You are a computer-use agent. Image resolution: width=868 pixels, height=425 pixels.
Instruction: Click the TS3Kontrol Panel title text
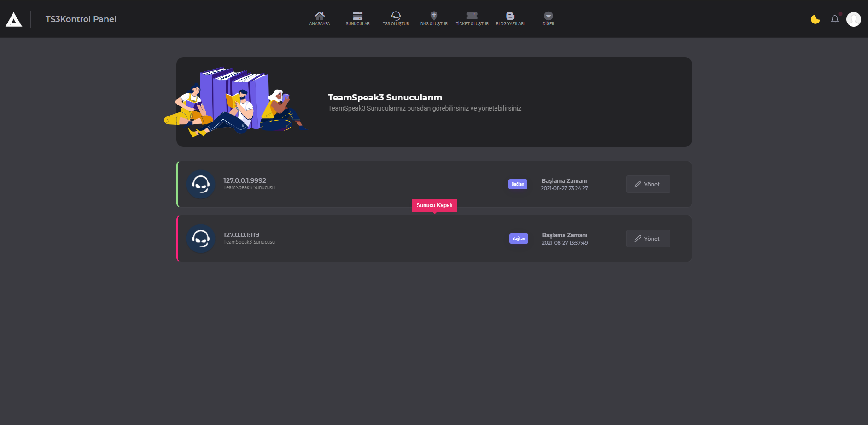pos(81,19)
